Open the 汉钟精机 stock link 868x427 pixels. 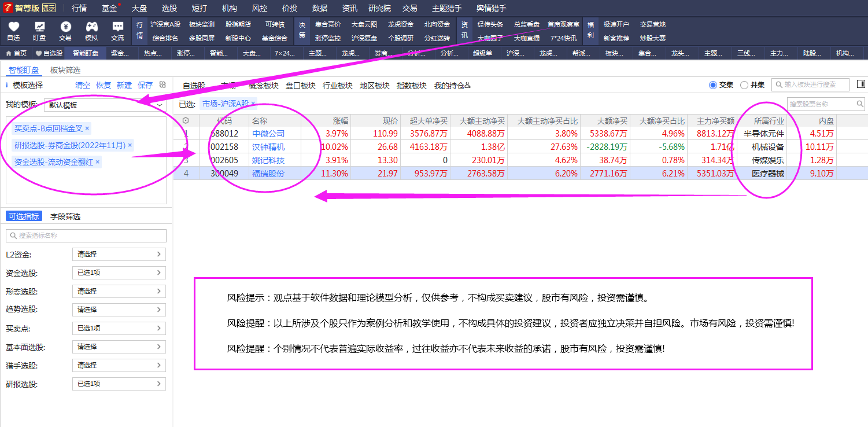click(268, 147)
